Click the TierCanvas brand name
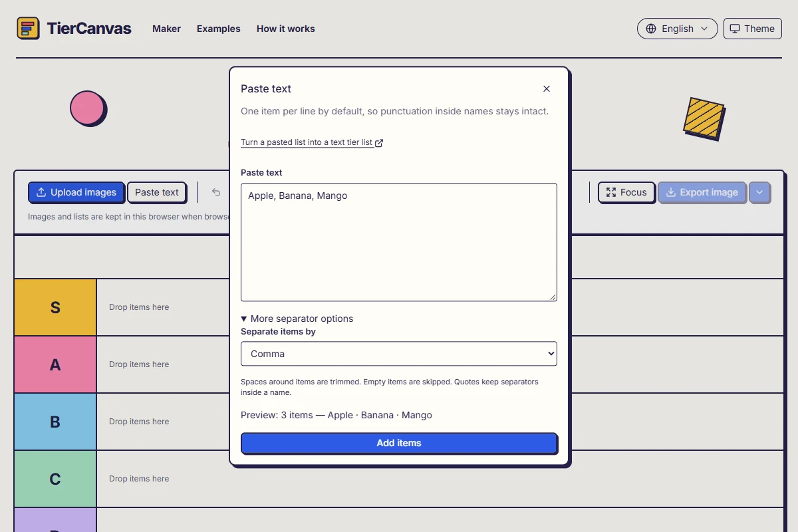Screen dimensions: 798x532 pyautogui.click(x=89, y=29)
